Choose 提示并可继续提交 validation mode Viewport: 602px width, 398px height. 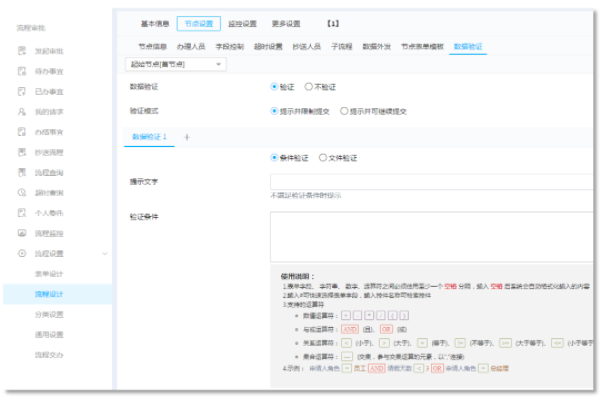(x=344, y=111)
